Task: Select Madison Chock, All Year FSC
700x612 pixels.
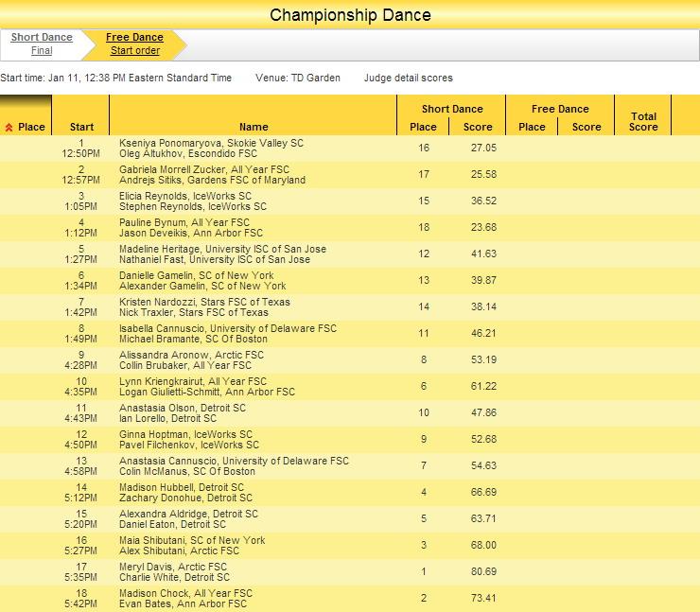Action: pyautogui.click(x=185, y=593)
